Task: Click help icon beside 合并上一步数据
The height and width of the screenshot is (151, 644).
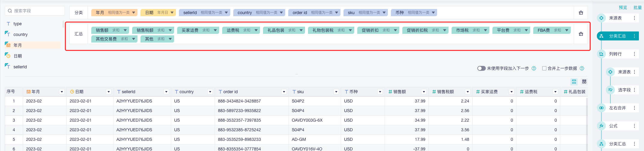Action: point(582,68)
